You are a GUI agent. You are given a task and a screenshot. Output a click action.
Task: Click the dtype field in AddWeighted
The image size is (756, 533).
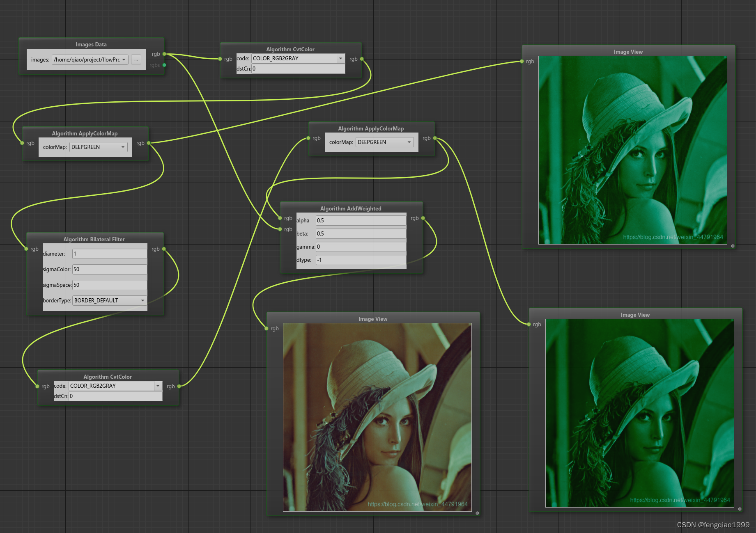pos(361,260)
